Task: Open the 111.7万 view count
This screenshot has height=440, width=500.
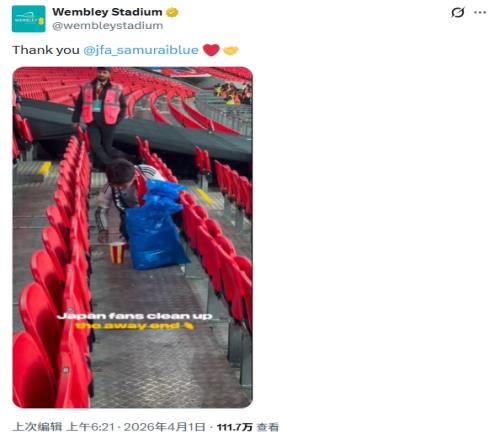Action: pos(235,427)
